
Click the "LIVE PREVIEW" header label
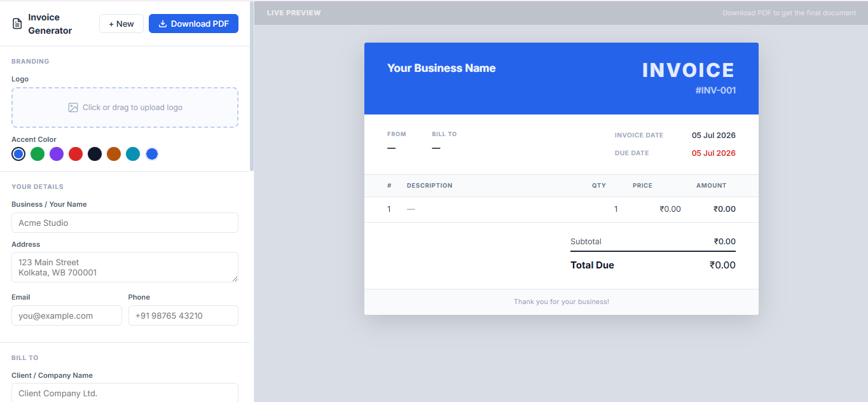click(294, 13)
